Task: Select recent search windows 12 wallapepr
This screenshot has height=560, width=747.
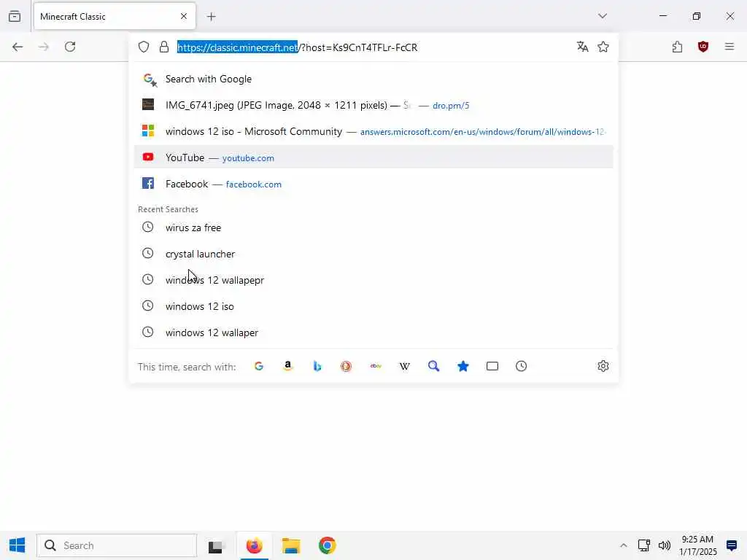Action: tap(373, 280)
